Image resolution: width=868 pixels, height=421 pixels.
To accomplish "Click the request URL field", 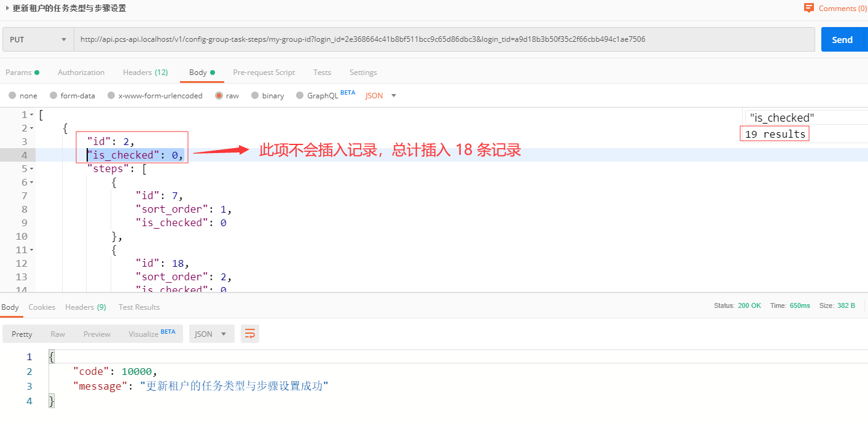I will point(444,39).
